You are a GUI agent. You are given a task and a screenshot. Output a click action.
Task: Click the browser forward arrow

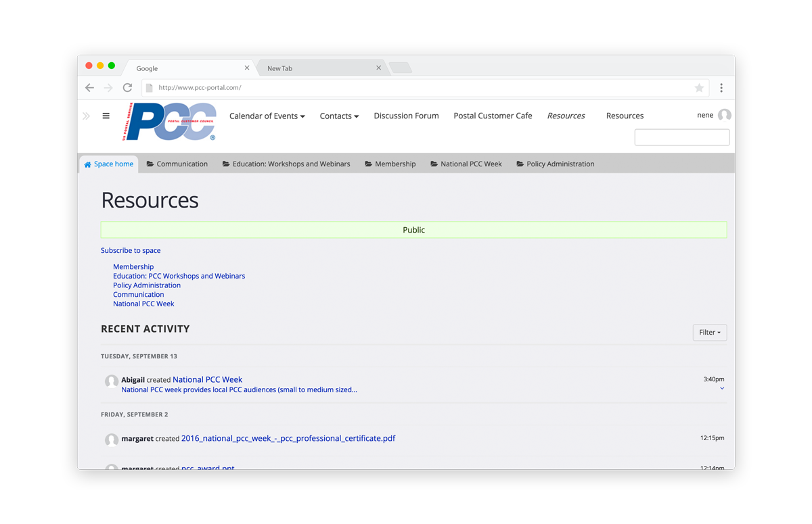coord(108,88)
